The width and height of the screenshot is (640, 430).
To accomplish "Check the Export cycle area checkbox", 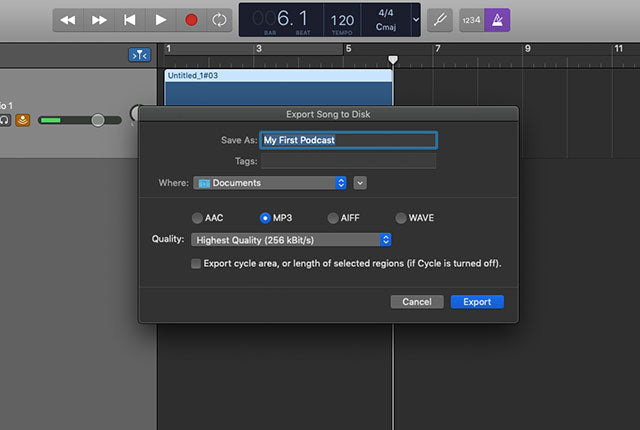I will [196, 264].
